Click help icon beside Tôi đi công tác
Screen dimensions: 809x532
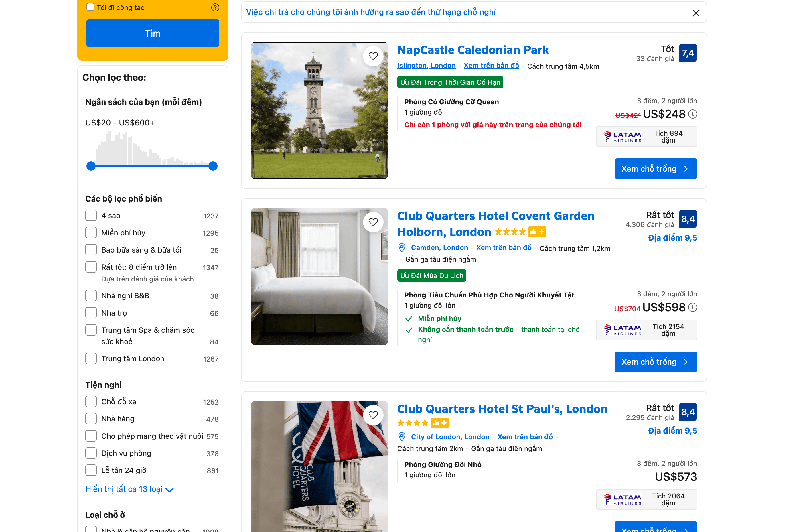pos(215,7)
